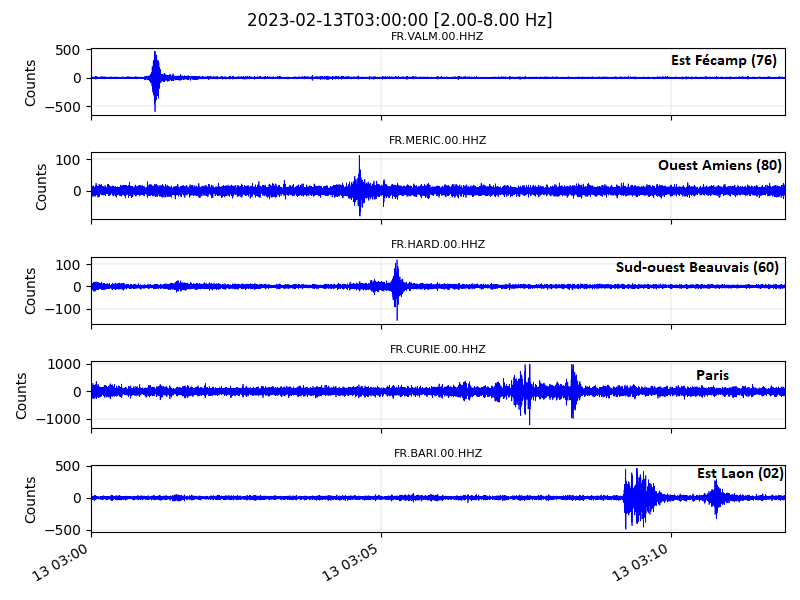The image size is (800, 600).
Task: Click the −500 tick label on BARI plot
Action: click(62, 530)
